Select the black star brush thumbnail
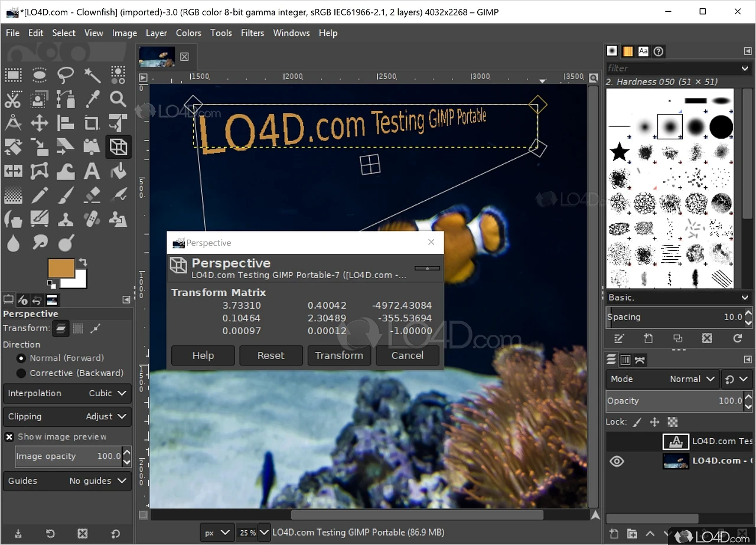The height and width of the screenshot is (545, 756). pyautogui.click(x=620, y=152)
